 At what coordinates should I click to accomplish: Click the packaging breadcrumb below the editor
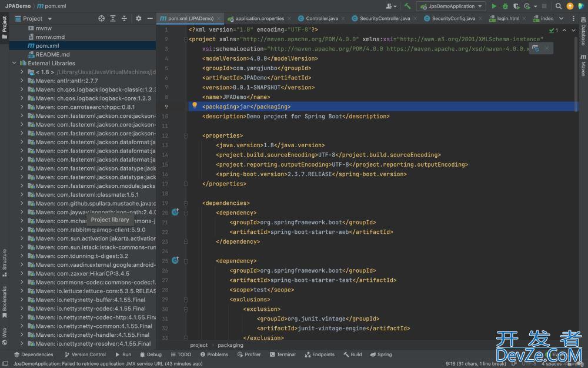click(x=230, y=345)
